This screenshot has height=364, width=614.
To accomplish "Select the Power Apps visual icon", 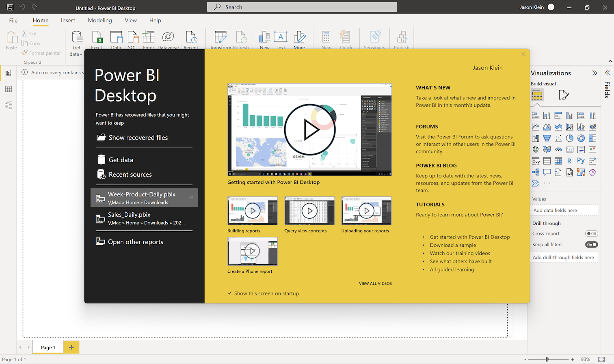I will (x=592, y=172).
